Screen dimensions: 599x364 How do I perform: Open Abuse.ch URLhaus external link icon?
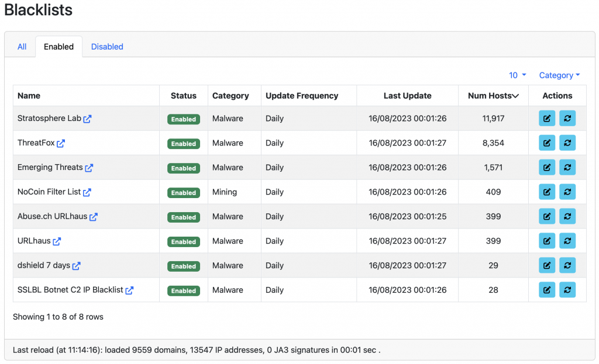94,217
